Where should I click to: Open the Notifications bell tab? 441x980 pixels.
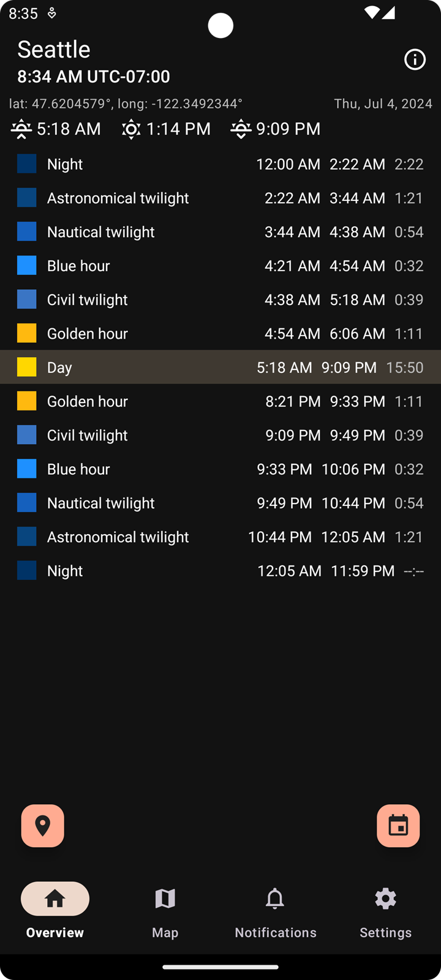click(275, 899)
